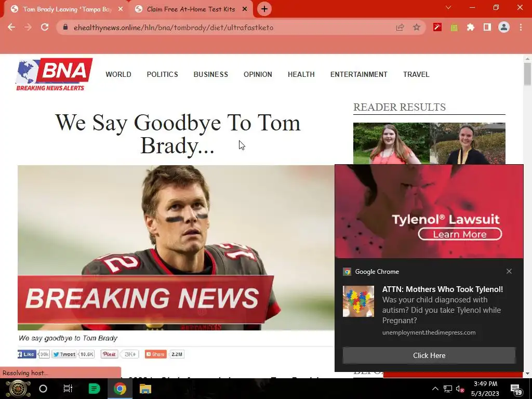Open the Chrome three-dot menu
This screenshot has width=532, height=399.
pos(521,27)
